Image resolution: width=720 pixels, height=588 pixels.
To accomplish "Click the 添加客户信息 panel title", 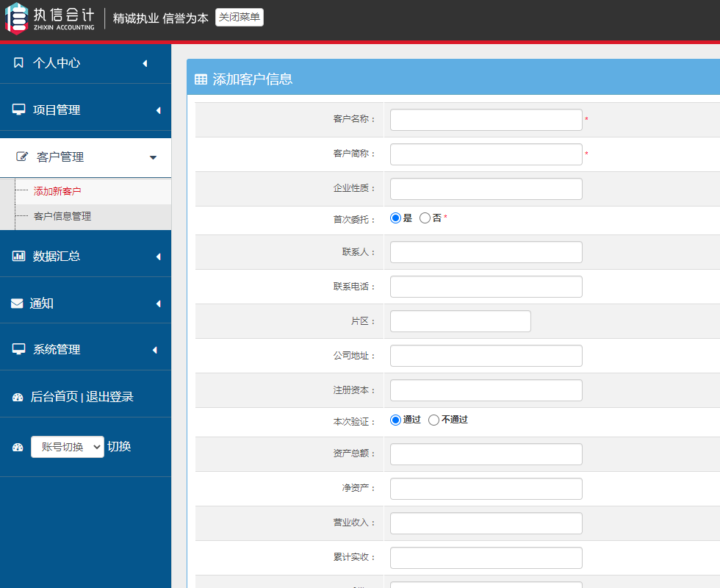I will 253,79.
